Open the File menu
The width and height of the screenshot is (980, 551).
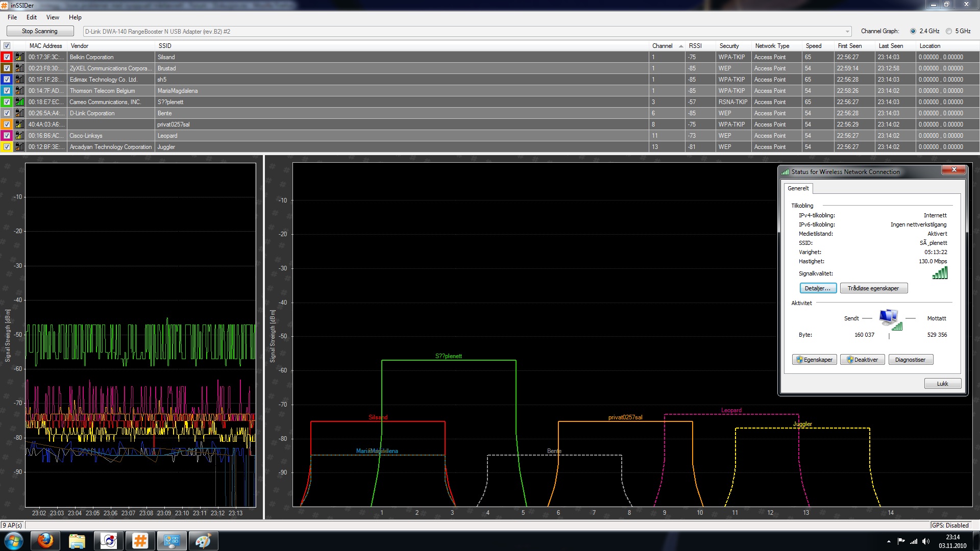(12, 17)
